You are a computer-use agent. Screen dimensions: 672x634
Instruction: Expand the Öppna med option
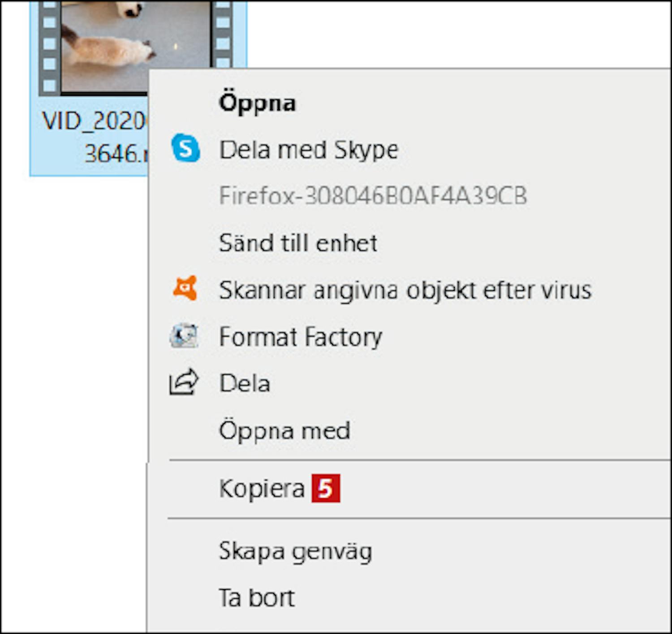[x=284, y=431]
